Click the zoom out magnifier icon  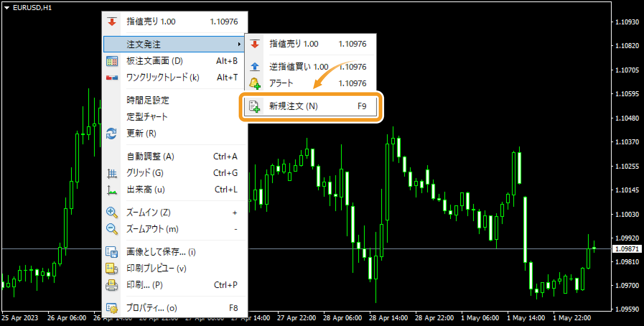pyautogui.click(x=112, y=229)
